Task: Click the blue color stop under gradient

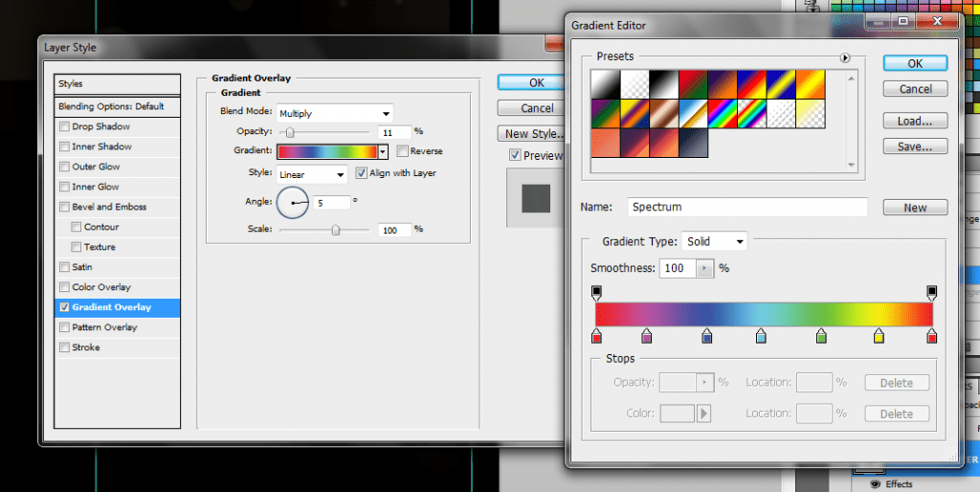Action: click(707, 336)
